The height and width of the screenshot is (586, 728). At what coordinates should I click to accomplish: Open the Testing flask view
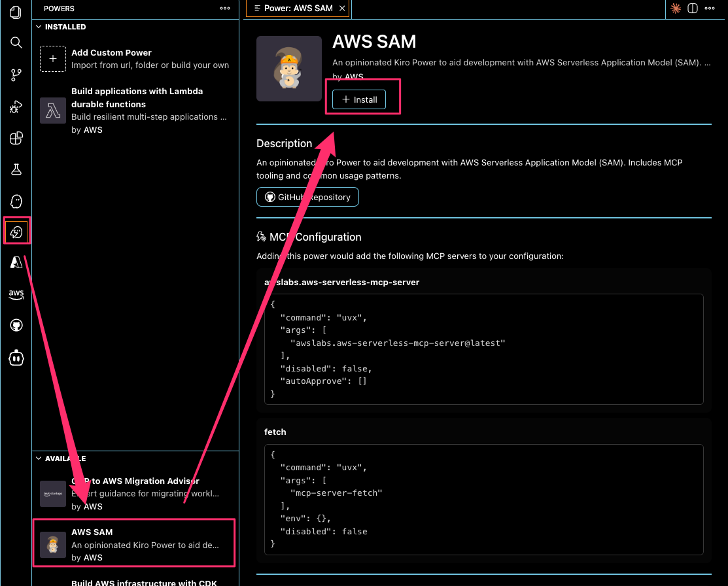[x=16, y=169]
